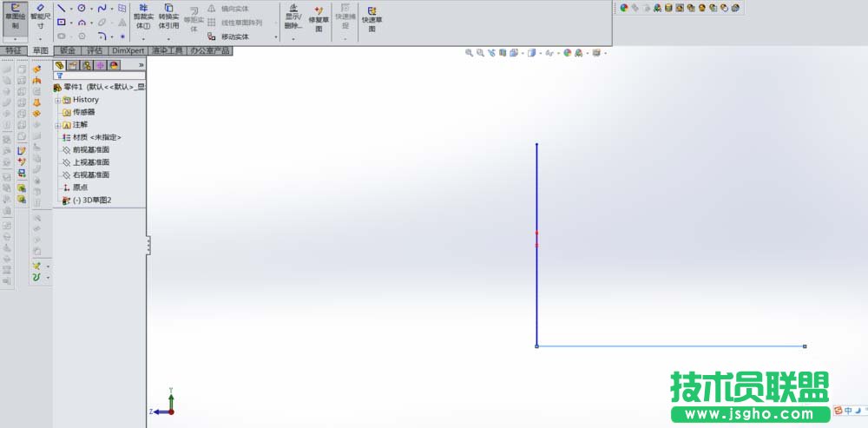Open DisplayManager panel tab
Image resolution: width=868 pixels, height=428 pixels.
113,65
